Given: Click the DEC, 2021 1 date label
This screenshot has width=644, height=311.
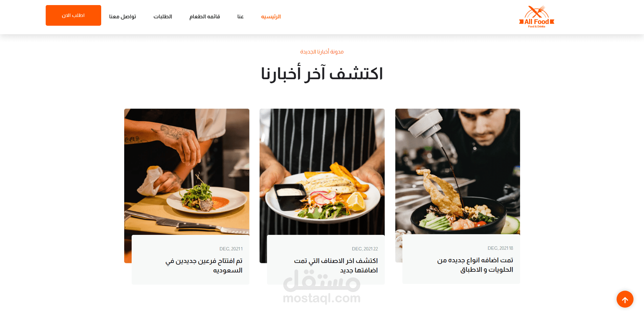Looking at the screenshot, I should (x=231, y=249).
